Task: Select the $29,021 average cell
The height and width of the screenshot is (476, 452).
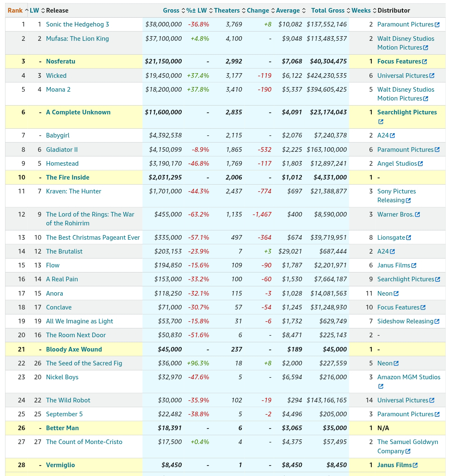Action: pos(290,251)
